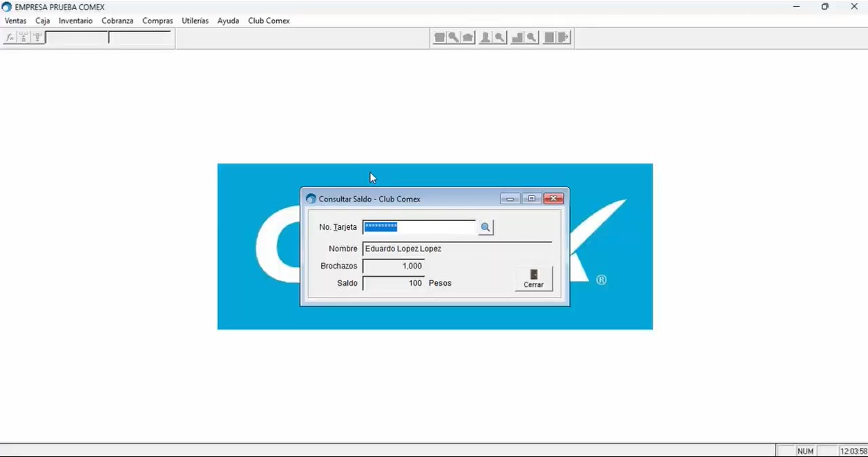Click the Pesos label beside Saldo
The height and width of the screenshot is (457, 868).
point(440,283)
